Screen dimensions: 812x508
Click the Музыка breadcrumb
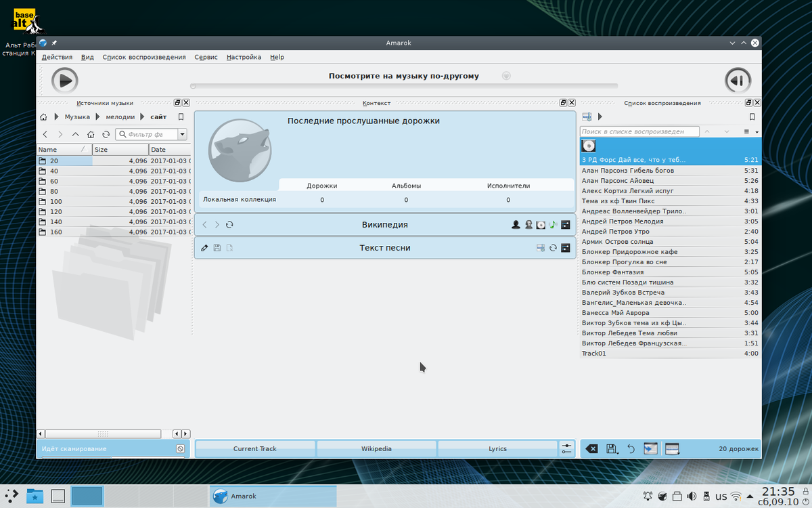pos(77,117)
